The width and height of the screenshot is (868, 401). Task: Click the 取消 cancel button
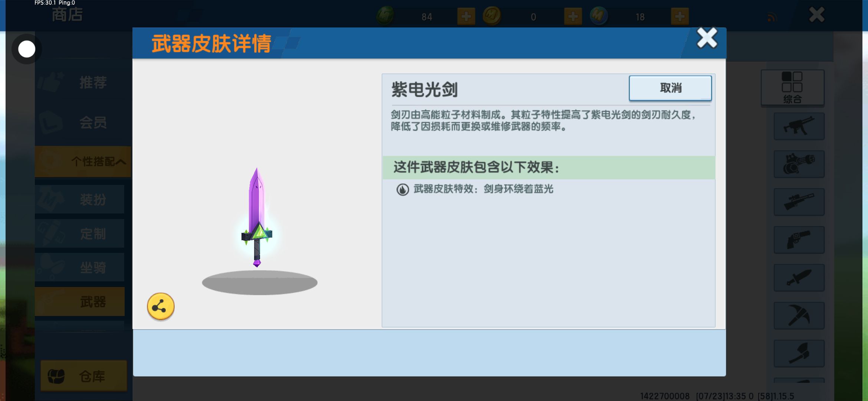click(x=670, y=88)
